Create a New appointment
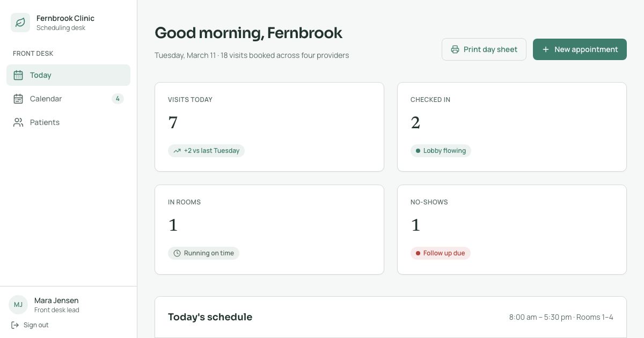The width and height of the screenshot is (644, 338). point(580,49)
